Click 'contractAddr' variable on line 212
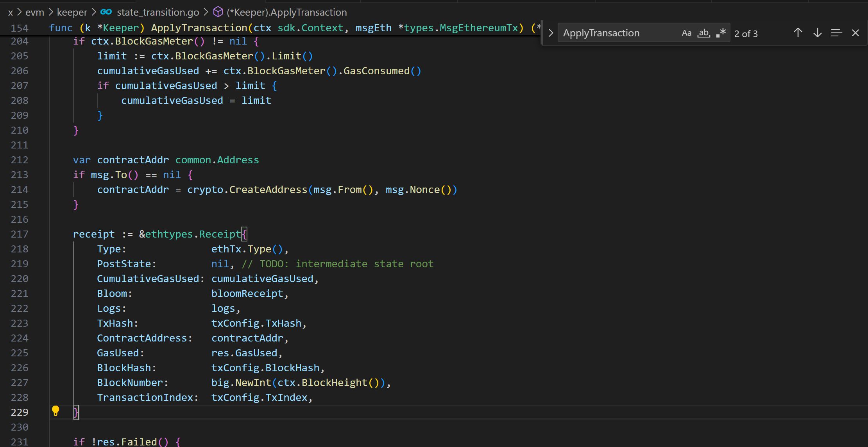This screenshot has width=868, height=447. (133, 160)
